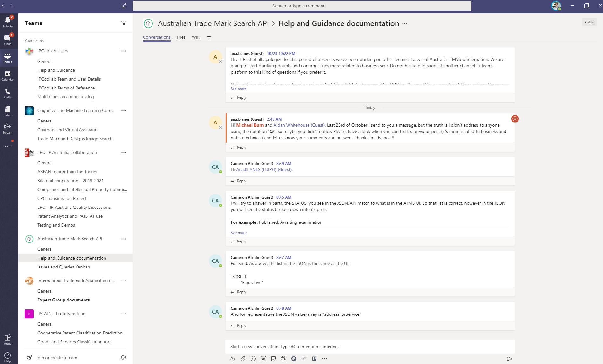Viewport: 603px width, 364px height.
Task: Click the Meet now video icon
Action: (284, 359)
